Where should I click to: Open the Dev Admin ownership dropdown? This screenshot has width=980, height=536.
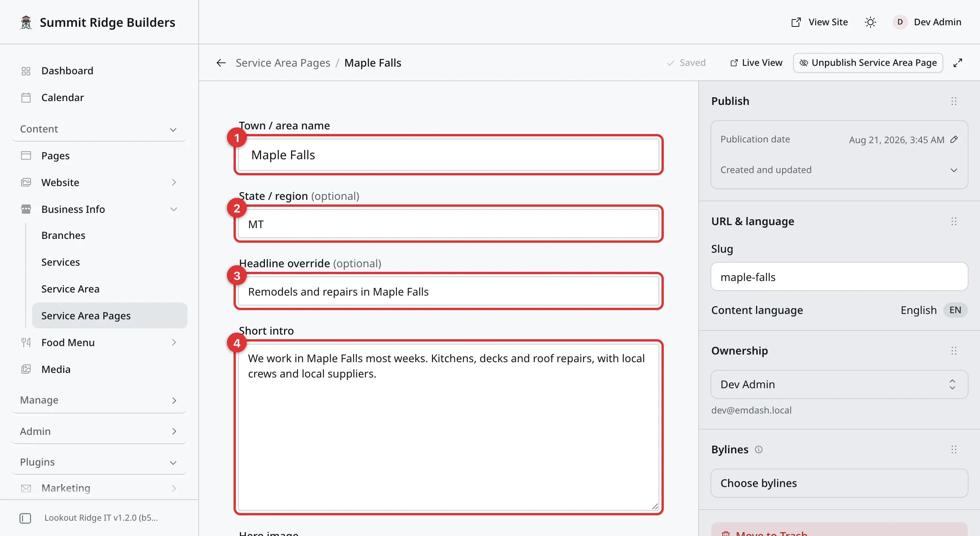(x=839, y=384)
